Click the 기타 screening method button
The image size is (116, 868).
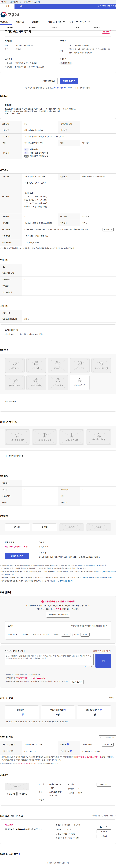[98, 527]
